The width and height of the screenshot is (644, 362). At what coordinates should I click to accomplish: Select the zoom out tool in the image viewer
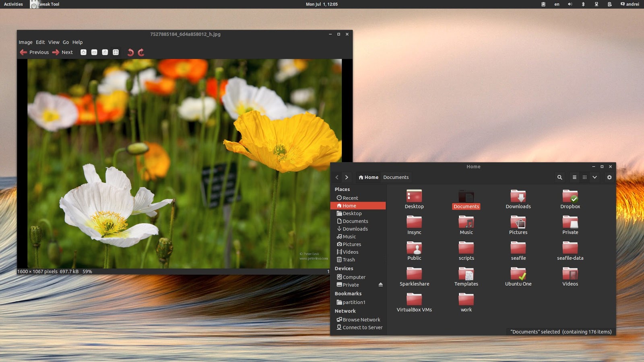[x=94, y=52]
